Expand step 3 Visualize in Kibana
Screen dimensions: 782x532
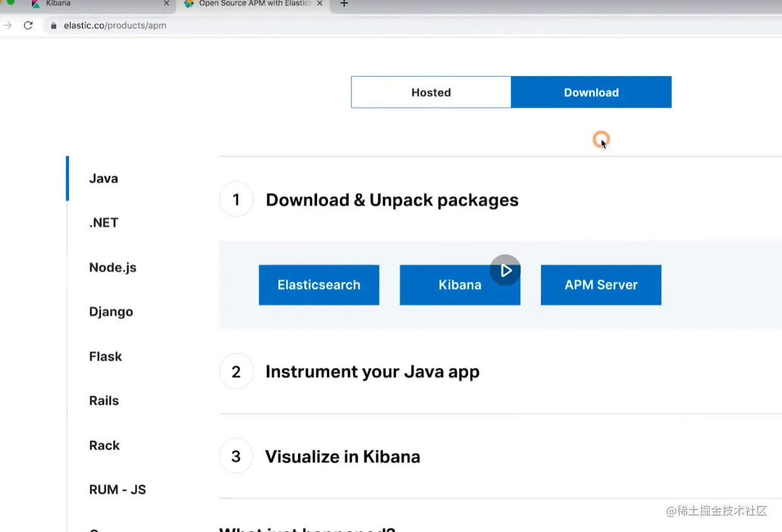342,456
